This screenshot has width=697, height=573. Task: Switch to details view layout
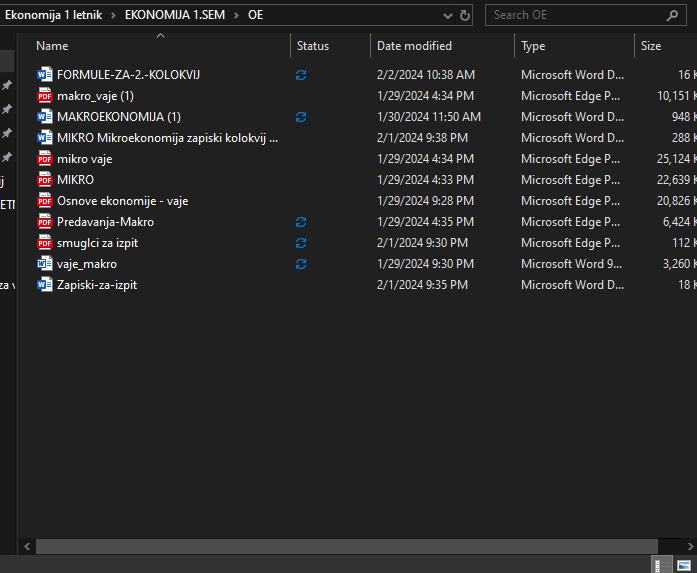[x=663, y=565]
